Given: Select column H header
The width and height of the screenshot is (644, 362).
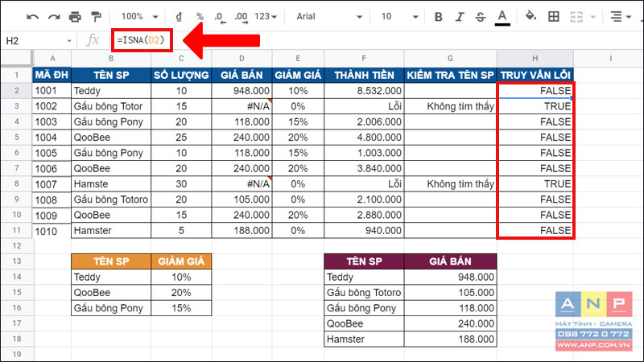Looking at the screenshot, I should [x=535, y=58].
